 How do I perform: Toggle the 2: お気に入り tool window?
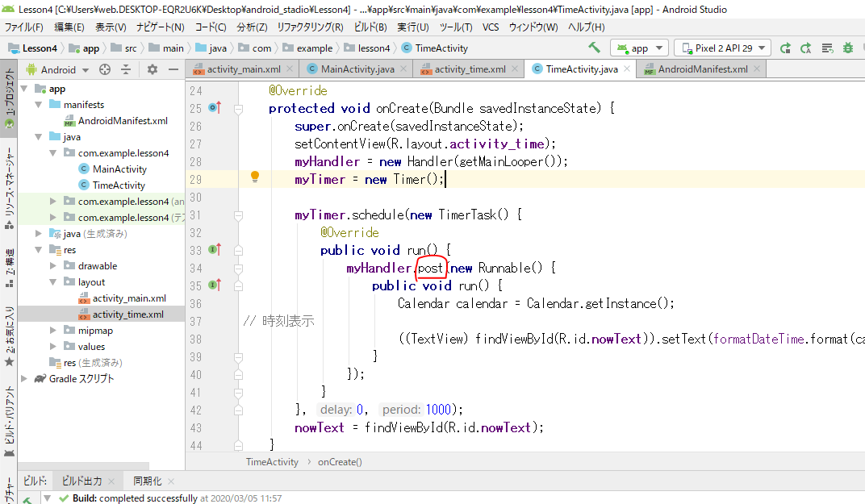coord(9,336)
